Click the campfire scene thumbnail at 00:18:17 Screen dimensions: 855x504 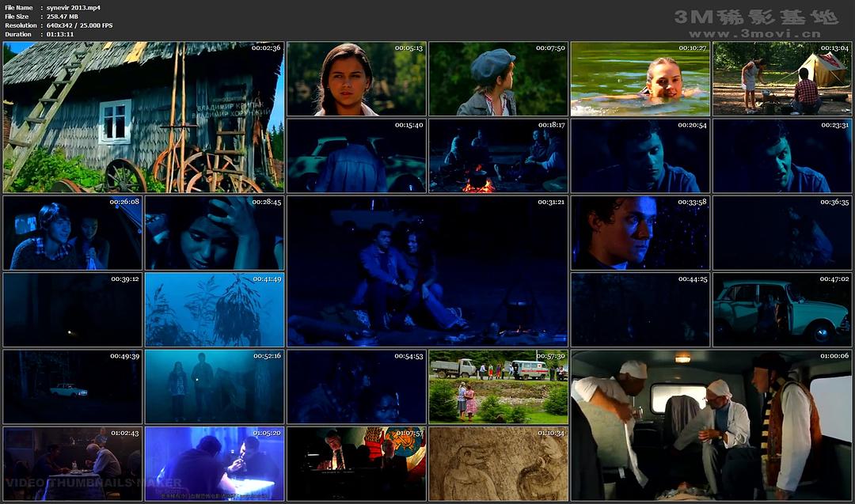tap(498, 156)
